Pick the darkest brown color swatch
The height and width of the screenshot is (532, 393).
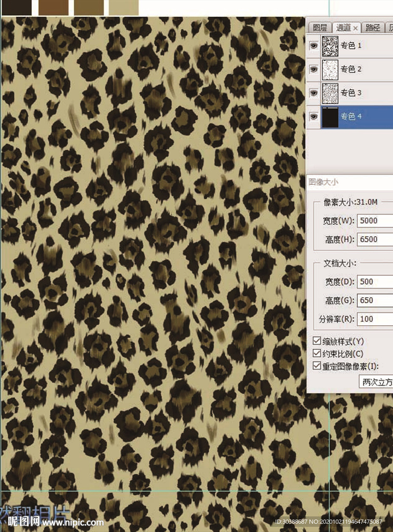click(17, 7)
